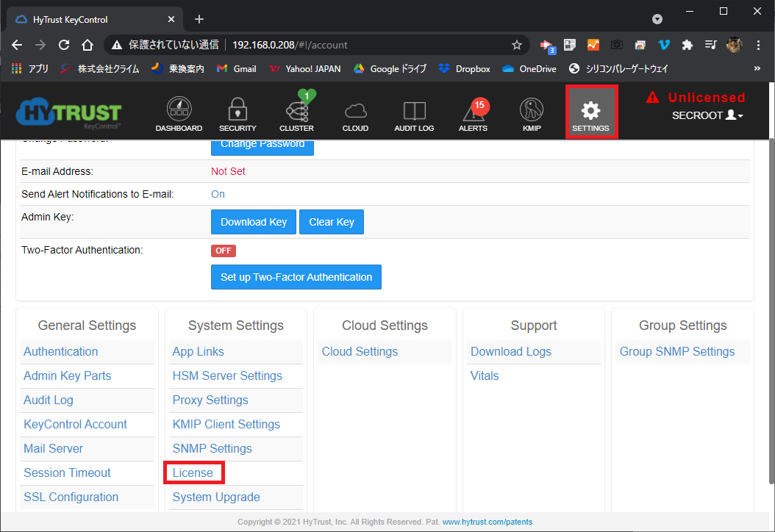Open the Extensions puzzle piece icon

tap(687, 45)
